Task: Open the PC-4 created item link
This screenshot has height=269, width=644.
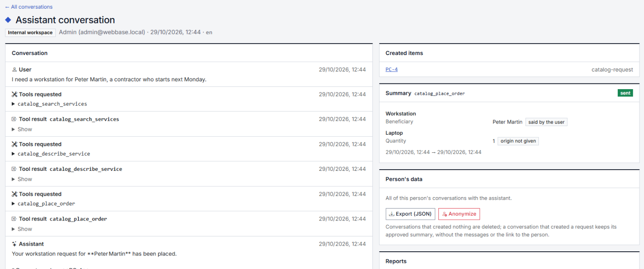Action: pos(391,69)
